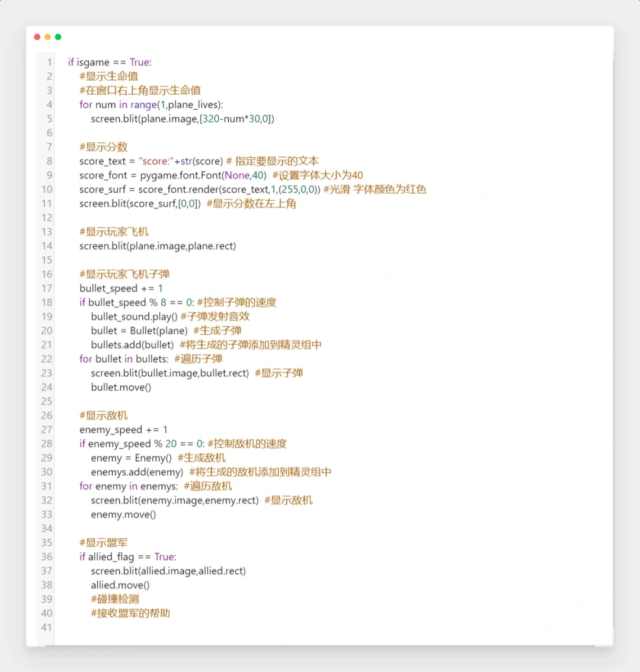Click comment '#显示敌机' on line 32

(289, 501)
